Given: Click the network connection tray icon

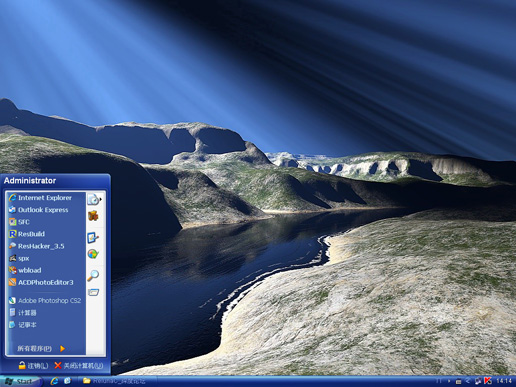Looking at the screenshot, I should 478,381.
